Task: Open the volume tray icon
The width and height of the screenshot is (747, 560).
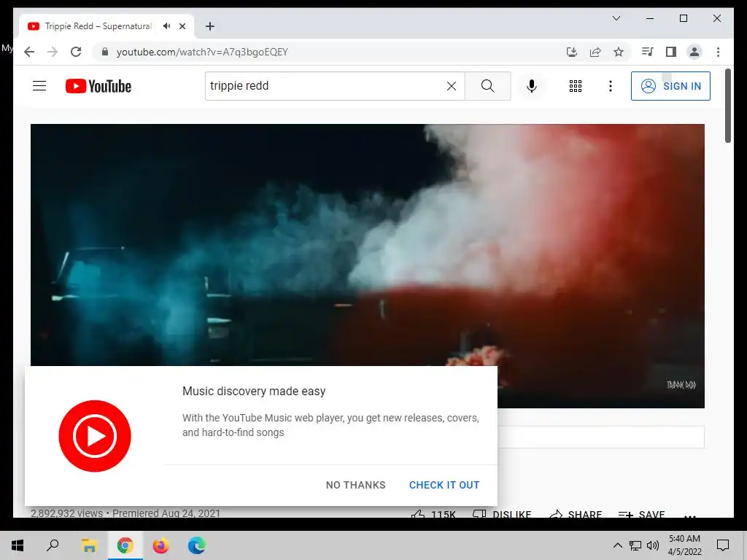Action: click(x=653, y=545)
